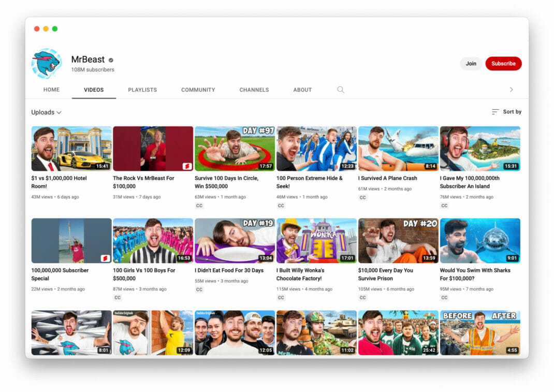Click the Join membership button
The width and height of the screenshot is (554, 392).
[x=471, y=63]
